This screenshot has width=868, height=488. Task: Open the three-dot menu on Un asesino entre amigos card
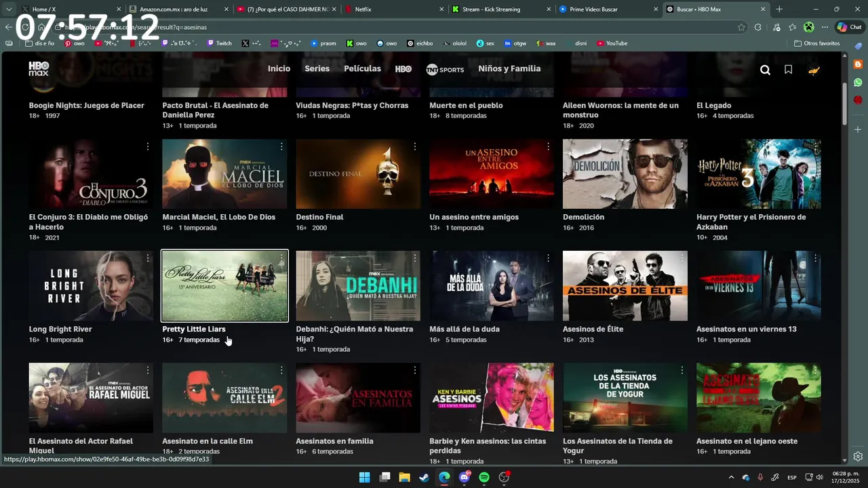549,146
